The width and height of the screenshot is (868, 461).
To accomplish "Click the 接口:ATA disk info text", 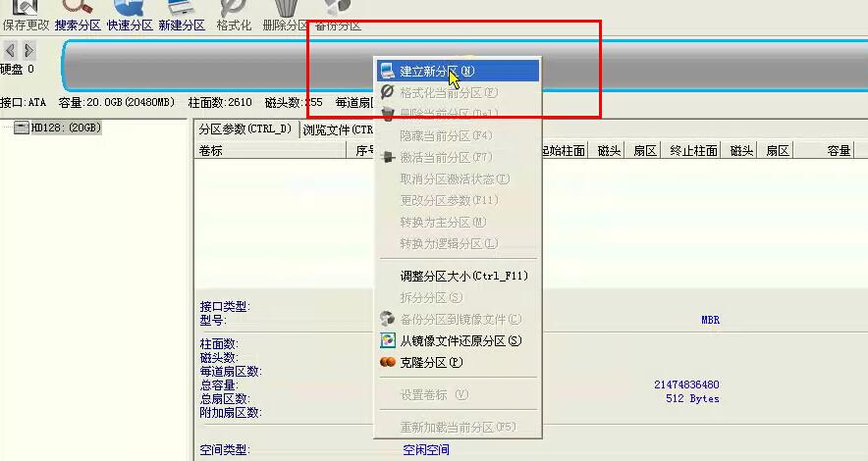I will tap(24, 102).
